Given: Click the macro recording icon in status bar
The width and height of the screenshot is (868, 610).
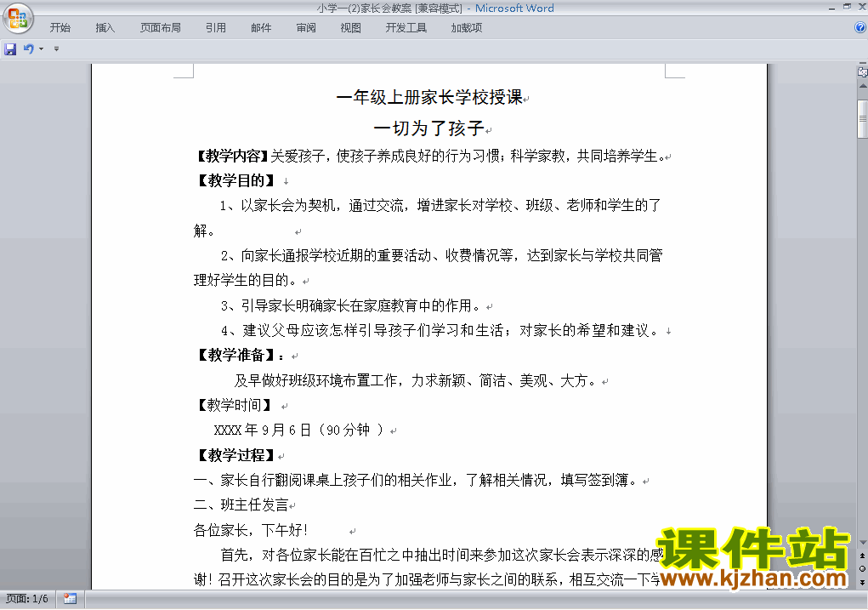Looking at the screenshot, I should (70, 599).
